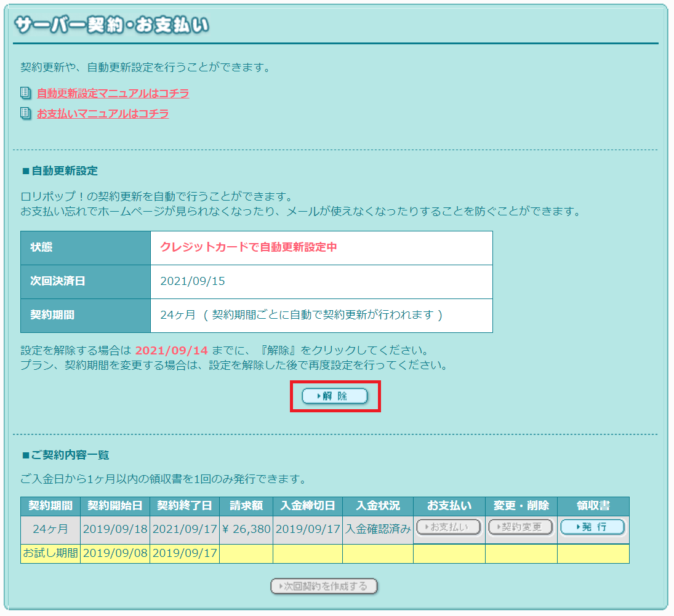
Task: Click the 解除 button to cancel auto-renewal
Action: [335, 396]
